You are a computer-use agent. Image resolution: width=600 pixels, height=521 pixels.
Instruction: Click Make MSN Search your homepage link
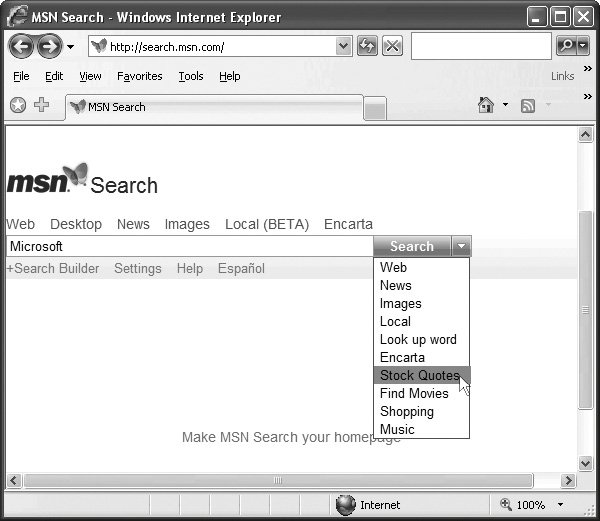click(291, 437)
